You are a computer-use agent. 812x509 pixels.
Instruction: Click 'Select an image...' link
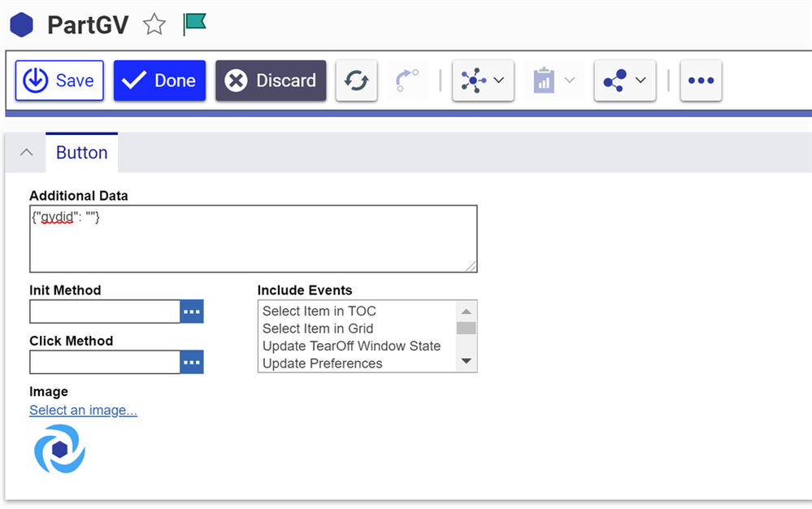[83, 411]
